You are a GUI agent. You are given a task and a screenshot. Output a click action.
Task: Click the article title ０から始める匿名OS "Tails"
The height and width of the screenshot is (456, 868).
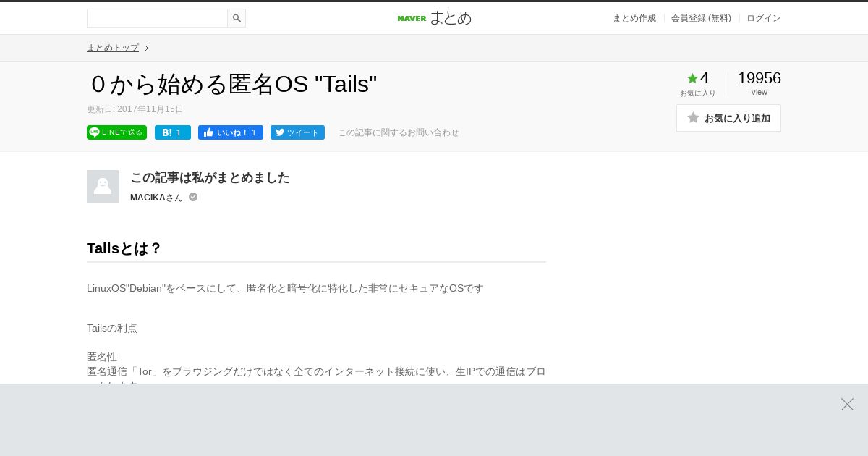coord(232,84)
